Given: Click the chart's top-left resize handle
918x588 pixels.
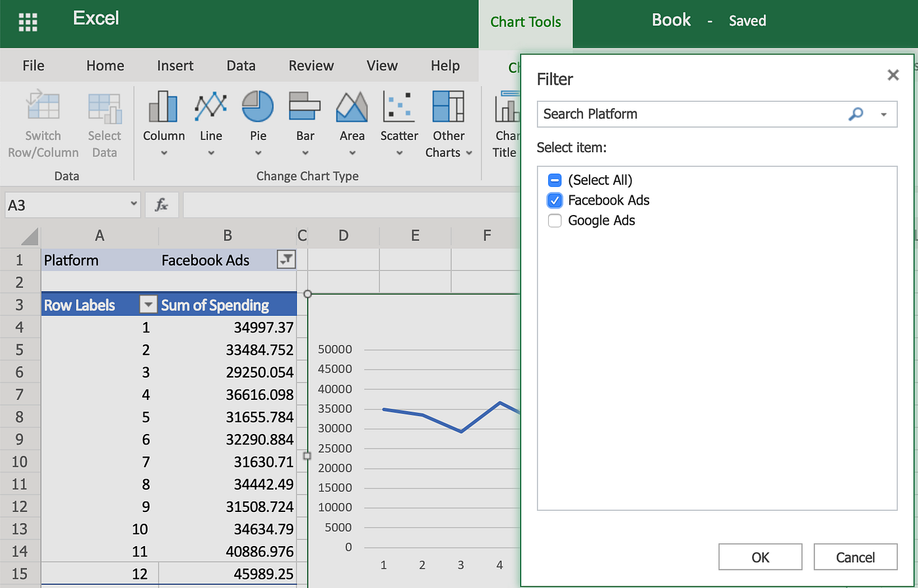Looking at the screenshot, I should coord(308,294).
